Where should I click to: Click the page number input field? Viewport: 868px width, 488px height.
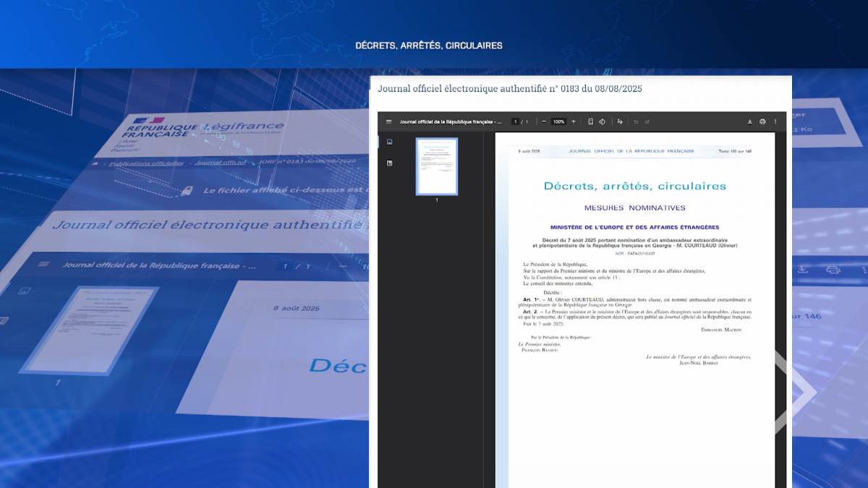pyautogui.click(x=515, y=121)
